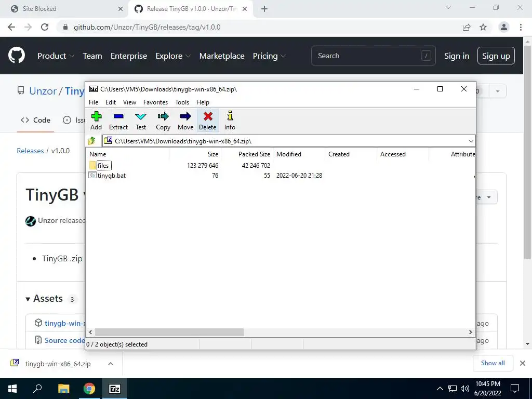The image size is (532, 399).
Task: Expand the 7-Zip address path dropdown
Action: (x=471, y=141)
